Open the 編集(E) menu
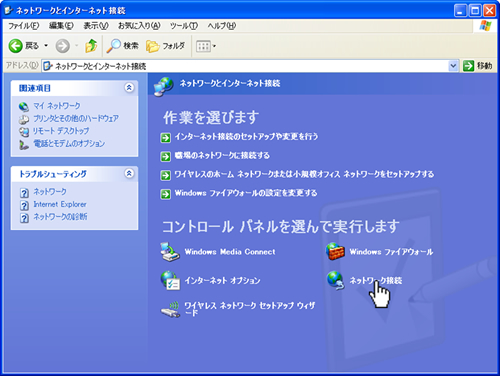This screenshot has height=376, width=500. 61,26
